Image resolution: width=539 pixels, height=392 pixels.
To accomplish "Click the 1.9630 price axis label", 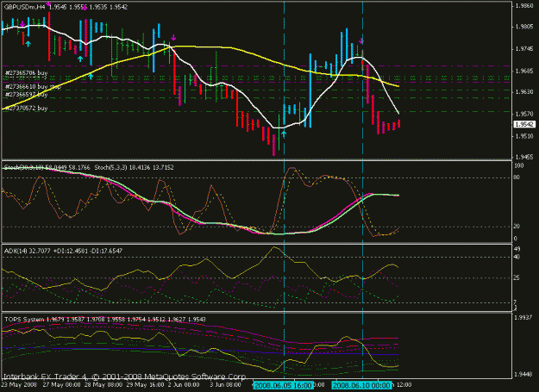I will click(x=524, y=92).
